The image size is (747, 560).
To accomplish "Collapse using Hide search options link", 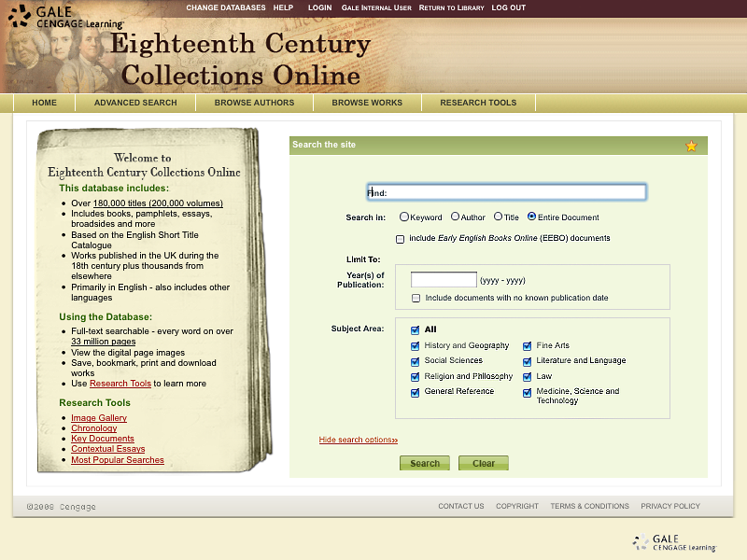I will coord(358,440).
